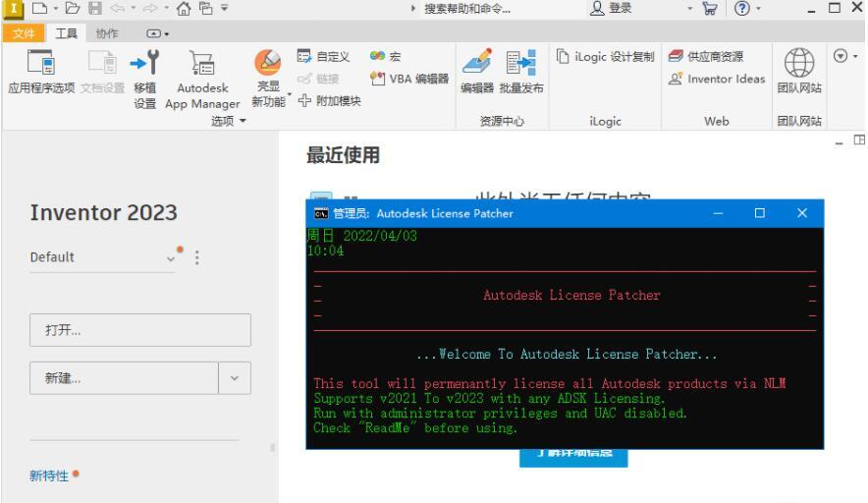Click the Redo arrow icon
The width and height of the screenshot is (868, 503).
pos(150,8)
